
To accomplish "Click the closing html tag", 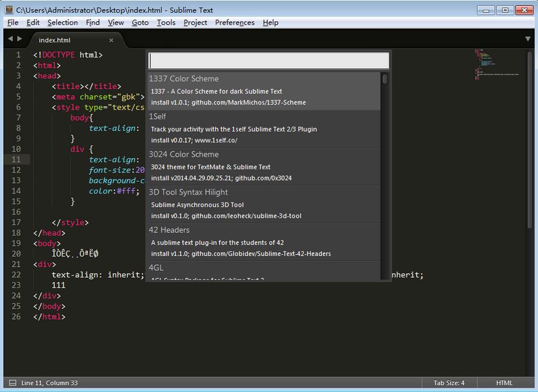I will (50, 317).
